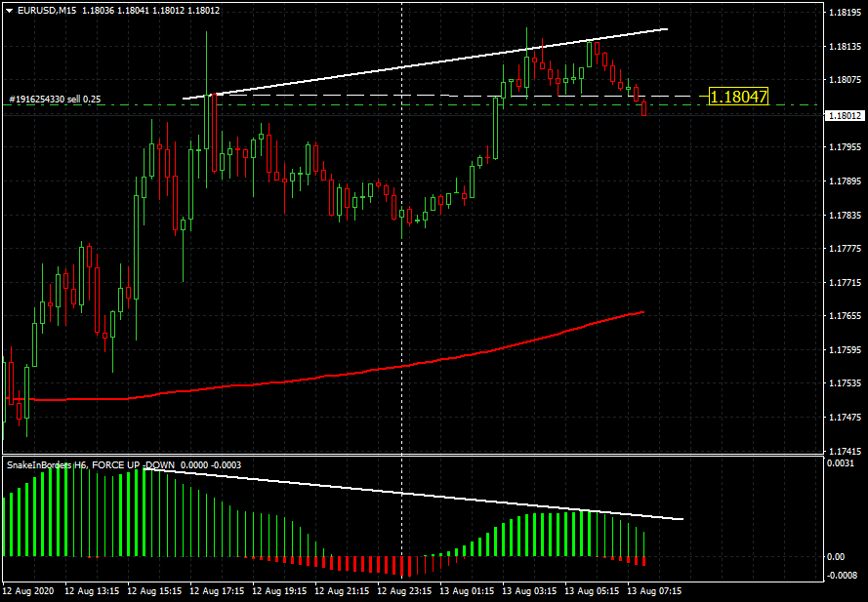Image resolution: width=868 pixels, height=602 pixels.
Task: Click the 1.17895 price axis label
Action: coord(845,181)
